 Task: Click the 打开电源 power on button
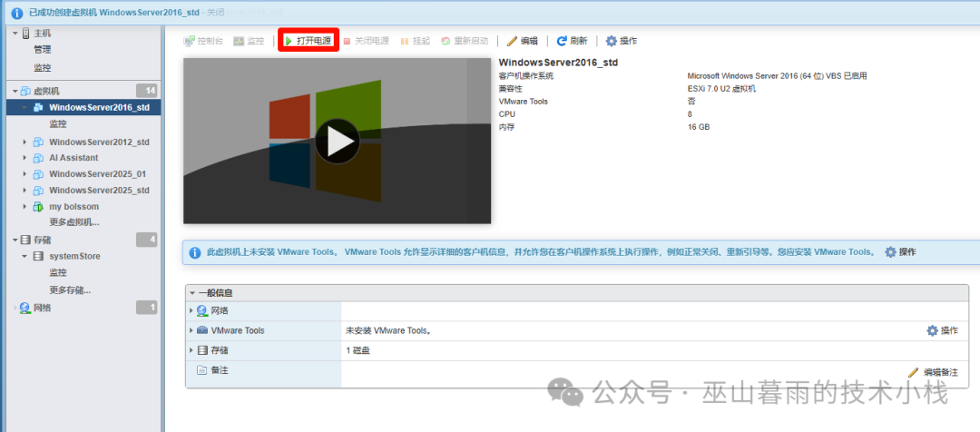coord(309,41)
